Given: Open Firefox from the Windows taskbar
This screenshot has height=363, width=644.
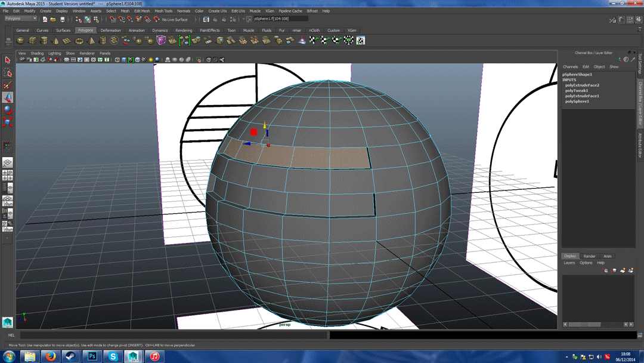Looking at the screenshot, I should [x=51, y=356].
